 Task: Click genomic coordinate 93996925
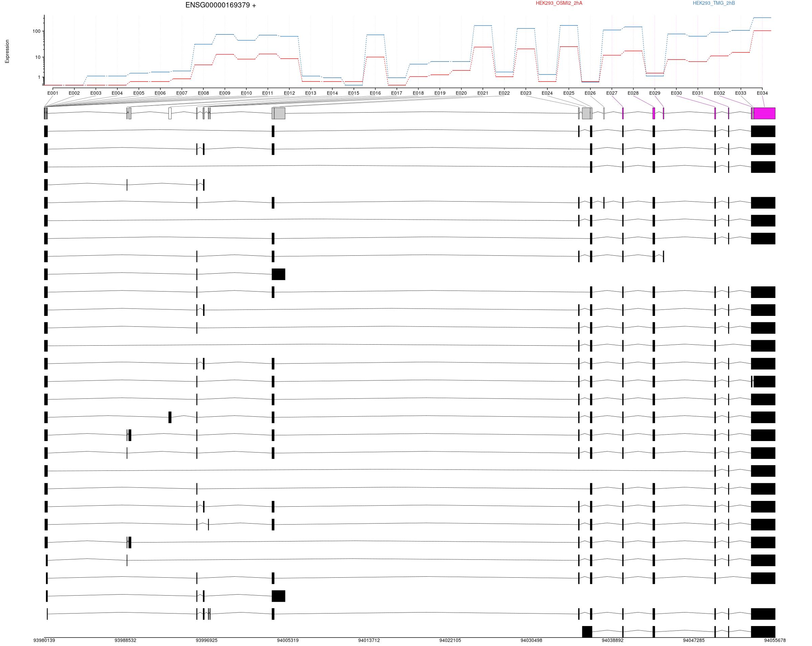(207, 640)
